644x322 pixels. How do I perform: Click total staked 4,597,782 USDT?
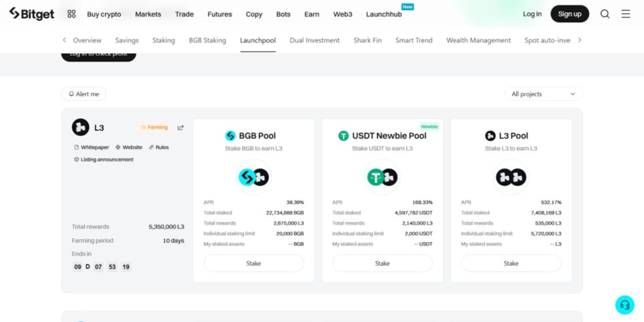[x=414, y=213]
